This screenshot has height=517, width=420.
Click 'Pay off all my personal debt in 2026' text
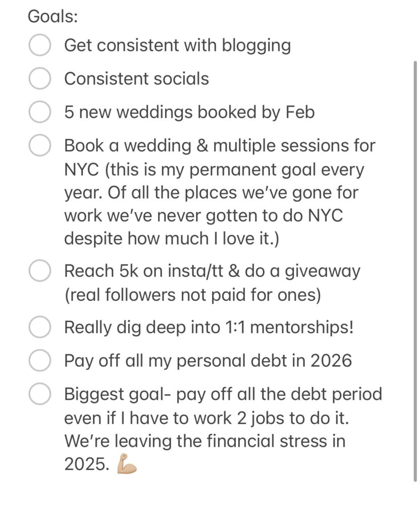tap(207, 361)
